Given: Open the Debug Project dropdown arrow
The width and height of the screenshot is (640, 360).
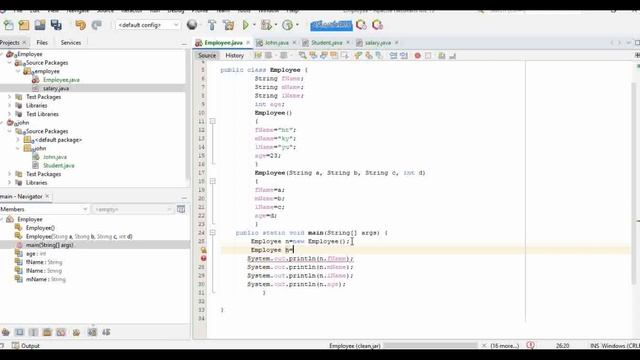Looking at the screenshot, I should click(x=276, y=25).
